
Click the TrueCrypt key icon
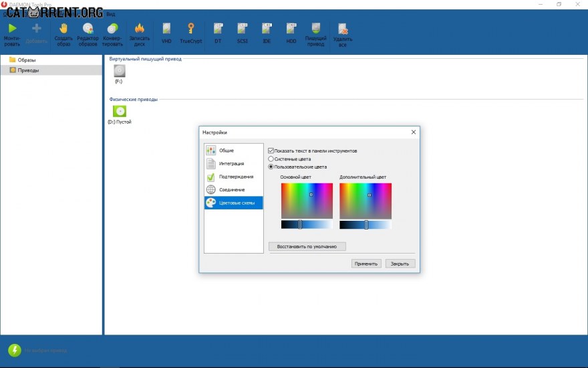point(191,29)
